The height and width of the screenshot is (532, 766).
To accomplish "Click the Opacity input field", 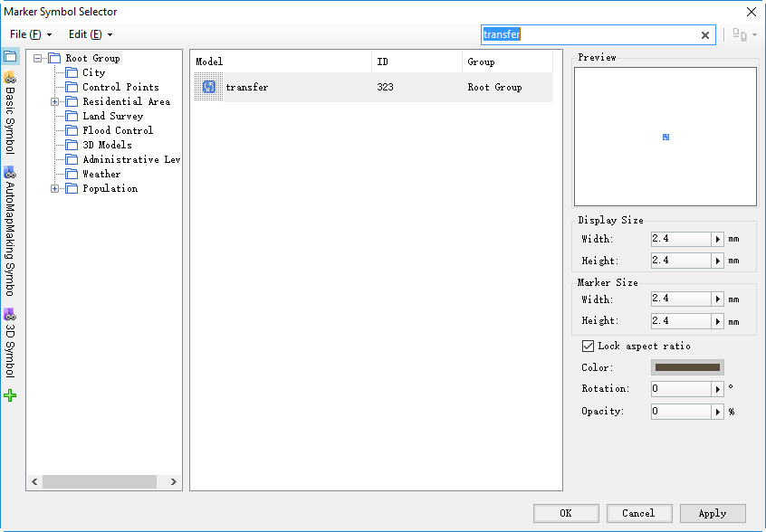I will 681,412.
